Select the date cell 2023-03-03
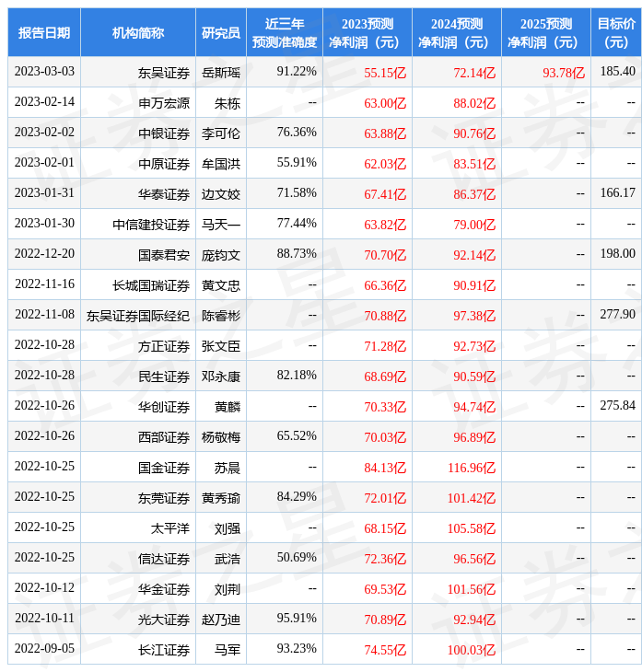 (44, 71)
